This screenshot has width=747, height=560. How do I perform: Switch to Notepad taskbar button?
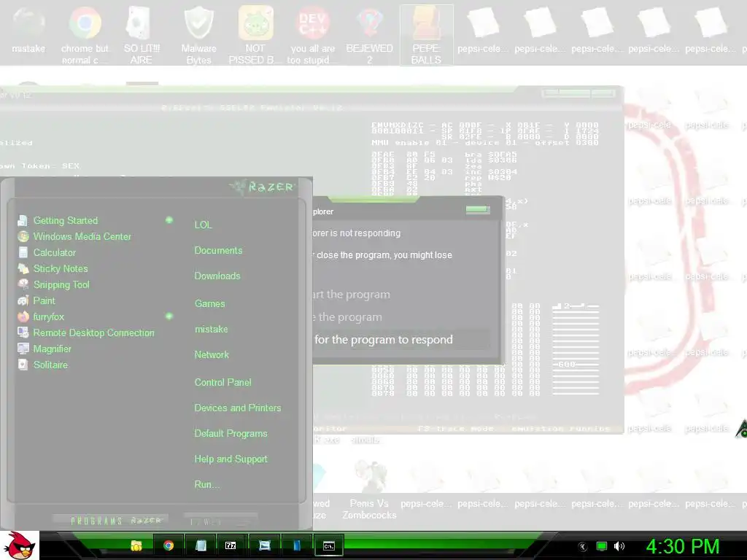(201, 545)
